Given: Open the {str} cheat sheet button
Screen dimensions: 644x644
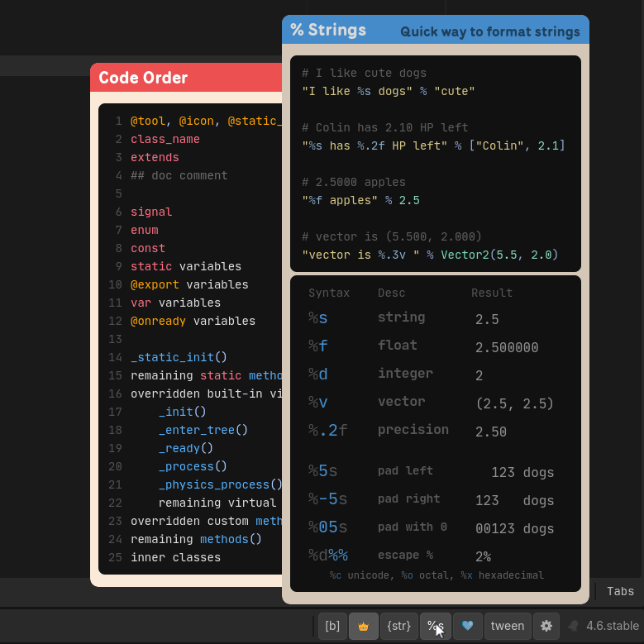Looking at the screenshot, I should 399,626.
